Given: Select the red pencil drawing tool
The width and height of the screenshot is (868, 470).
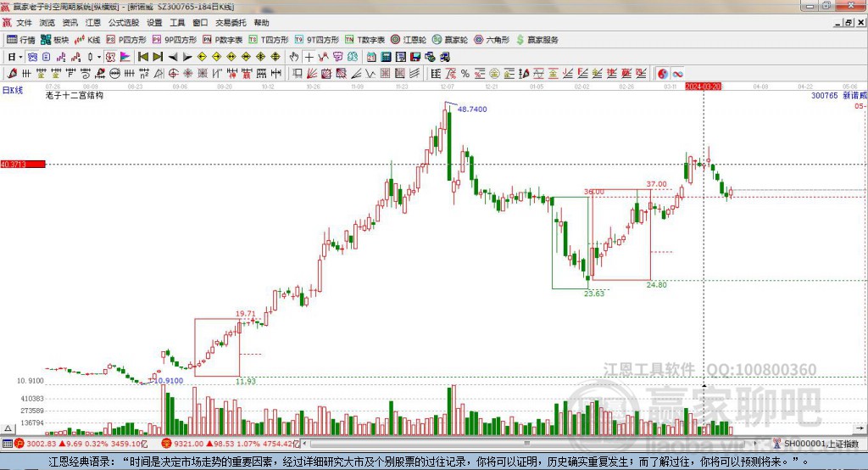Looking at the screenshot, I should point(12,74).
